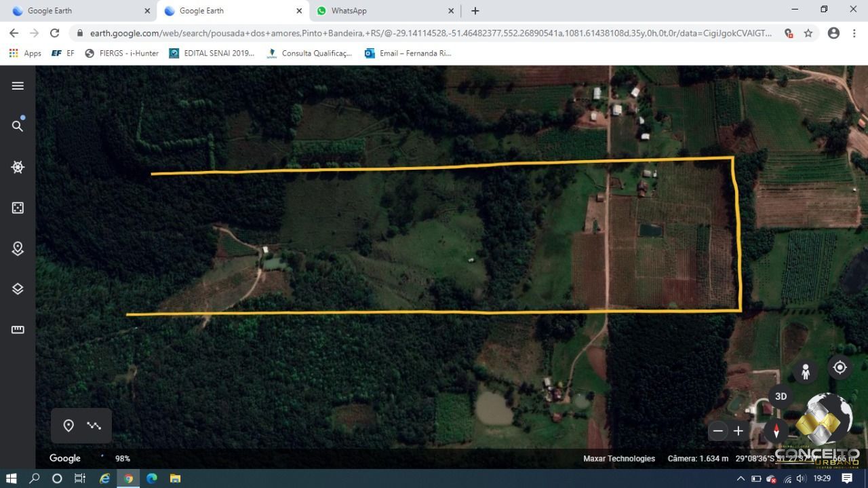Go back to the previous page
Image resolution: width=868 pixels, height=488 pixels.
14,33
